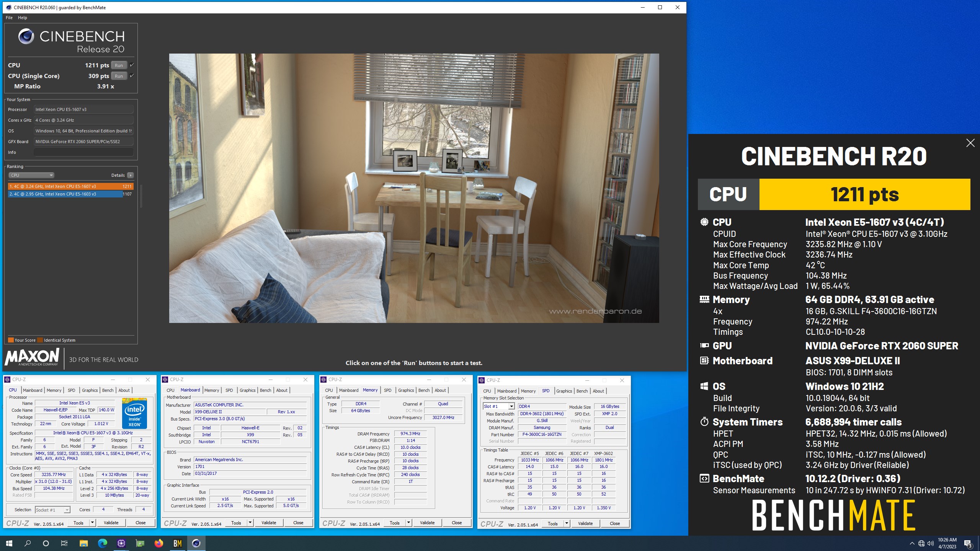The width and height of the screenshot is (980, 551).
Task: Open Tools dropdown arrow in Mainboard CPU-Z
Action: pyautogui.click(x=250, y=523)
